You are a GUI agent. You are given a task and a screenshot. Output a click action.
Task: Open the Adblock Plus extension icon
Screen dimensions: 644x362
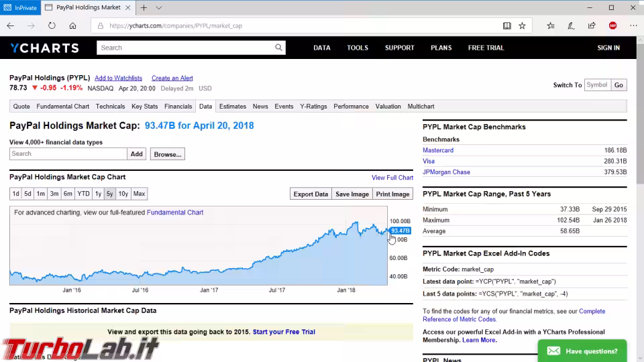612,25
